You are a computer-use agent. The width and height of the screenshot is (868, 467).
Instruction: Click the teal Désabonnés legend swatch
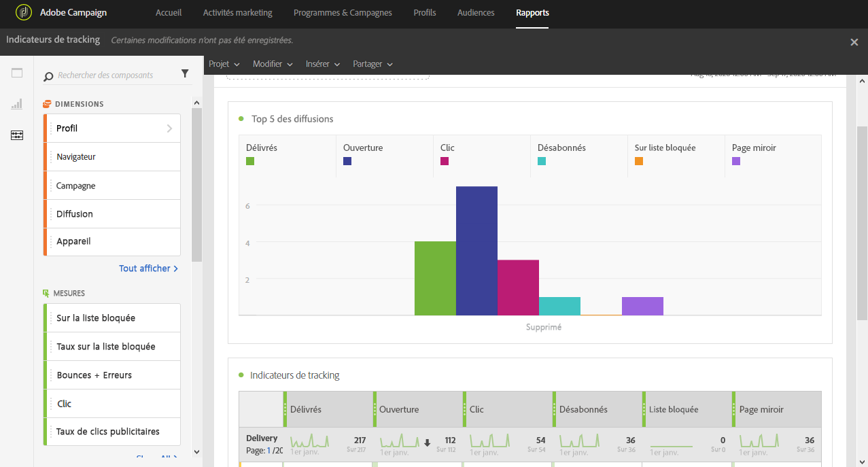pos(542,162)
